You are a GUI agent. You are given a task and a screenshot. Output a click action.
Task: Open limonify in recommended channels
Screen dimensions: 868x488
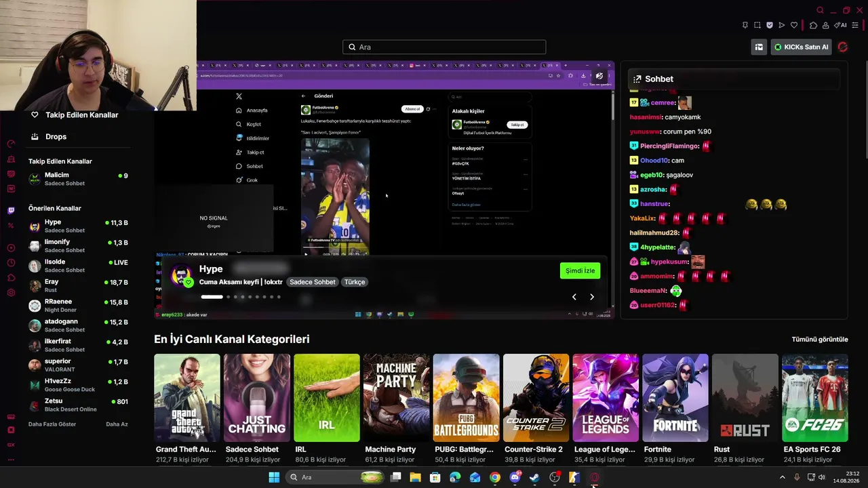(x=78, y=246)
